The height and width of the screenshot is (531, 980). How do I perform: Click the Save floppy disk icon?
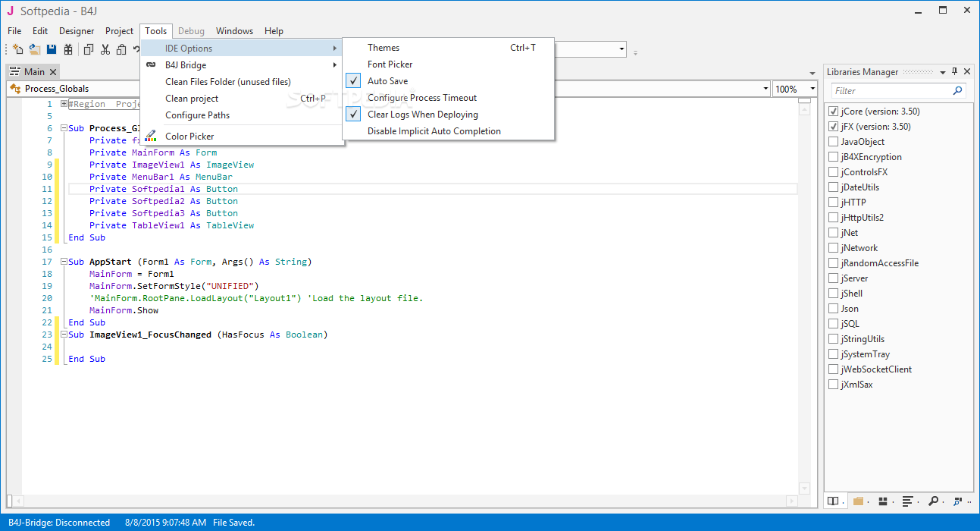pos(52,49)
